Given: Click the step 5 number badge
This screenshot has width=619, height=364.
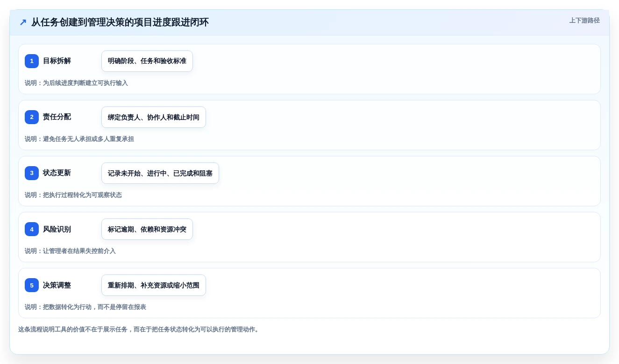Looking at the screenshot, I should [32, 285].
